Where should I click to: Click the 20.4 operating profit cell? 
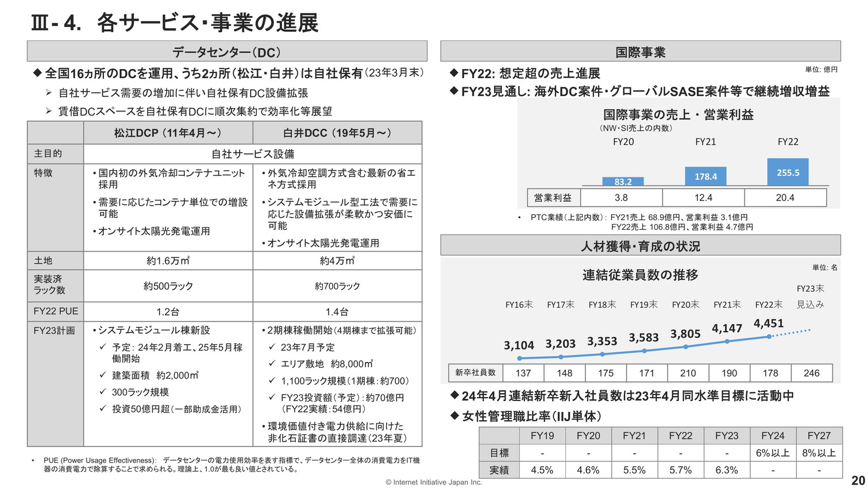[785, 197]
